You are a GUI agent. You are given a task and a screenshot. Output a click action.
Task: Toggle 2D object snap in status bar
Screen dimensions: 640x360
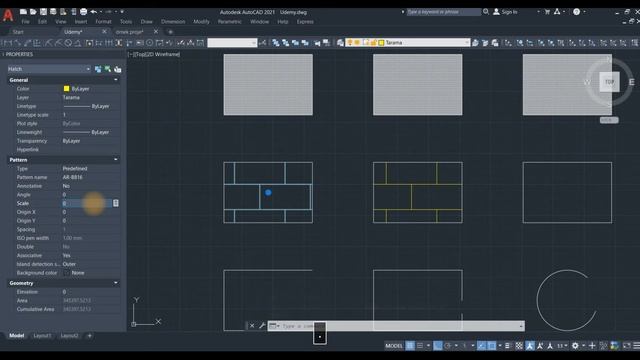click(492, 346)
